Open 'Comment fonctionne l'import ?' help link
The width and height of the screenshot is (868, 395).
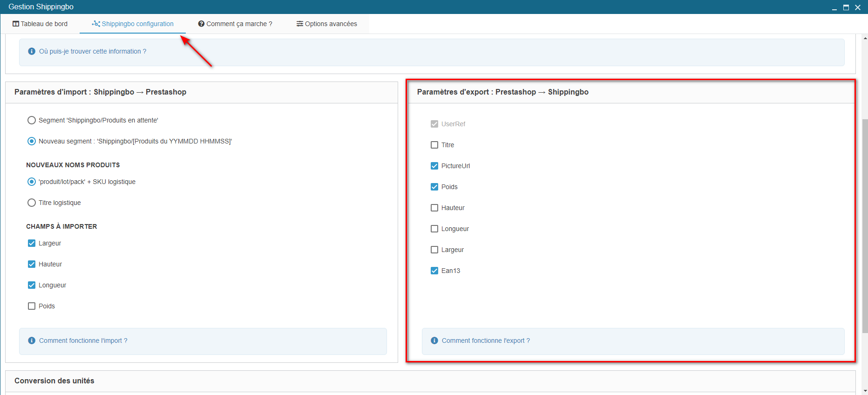click(83, 341)
